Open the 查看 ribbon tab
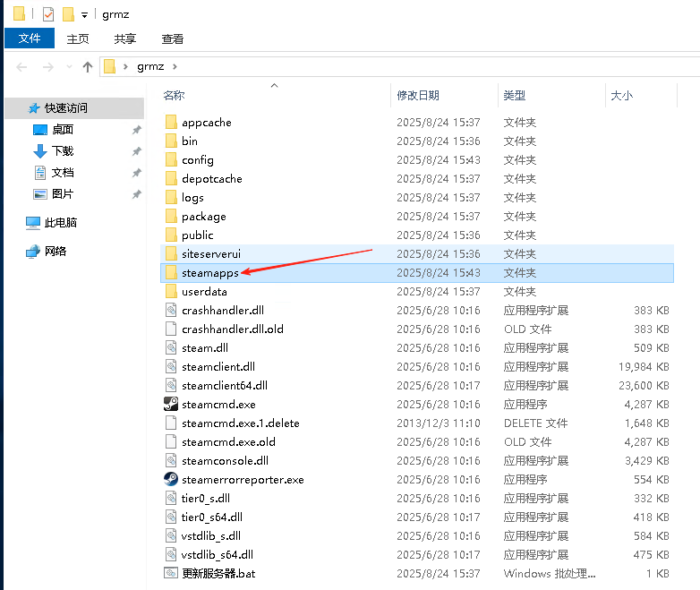 173,38
